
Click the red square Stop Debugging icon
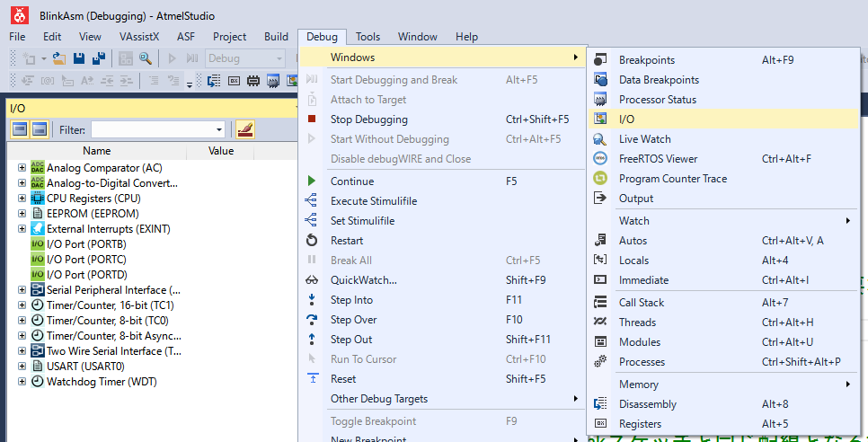(x=312, y=119)
